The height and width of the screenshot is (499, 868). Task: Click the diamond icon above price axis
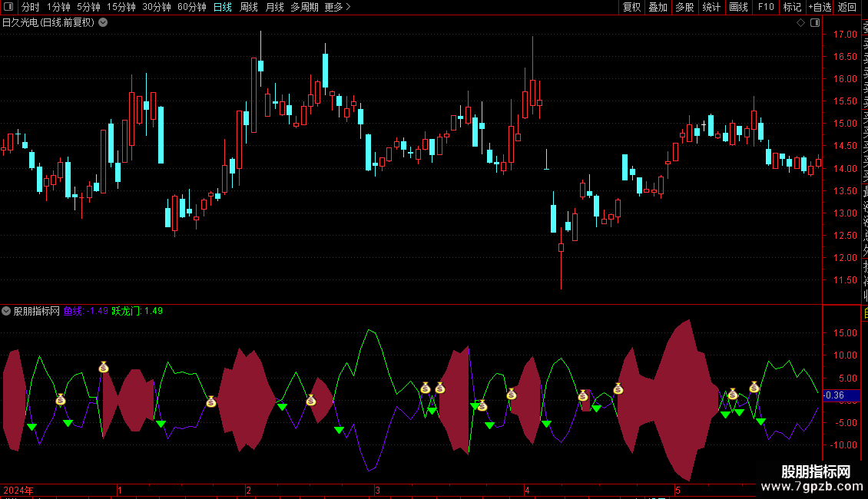point(800,23)
